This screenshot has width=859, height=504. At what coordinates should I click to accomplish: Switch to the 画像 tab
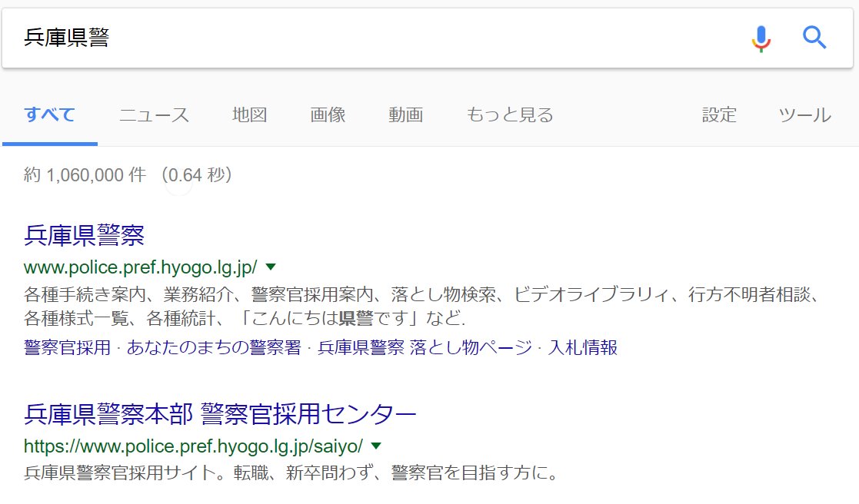pyautogui.click(x=328, y=115)
